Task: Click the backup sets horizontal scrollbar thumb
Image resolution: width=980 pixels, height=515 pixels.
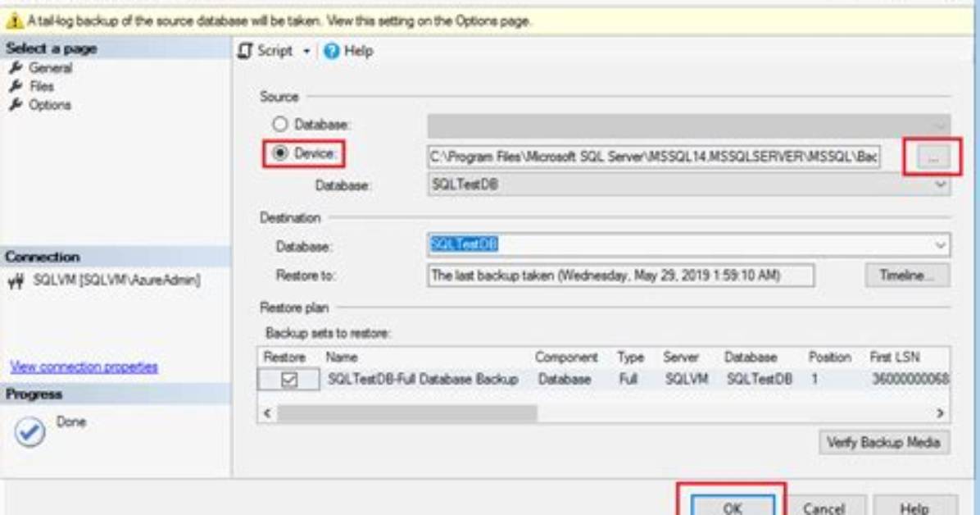Action: pyautogui.click(x=407, y=413)
